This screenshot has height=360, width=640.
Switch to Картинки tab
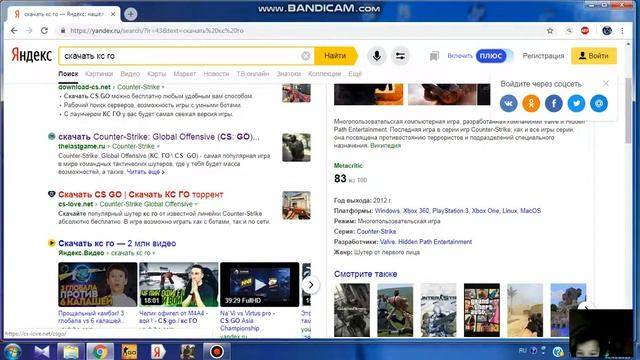[99, 74]
